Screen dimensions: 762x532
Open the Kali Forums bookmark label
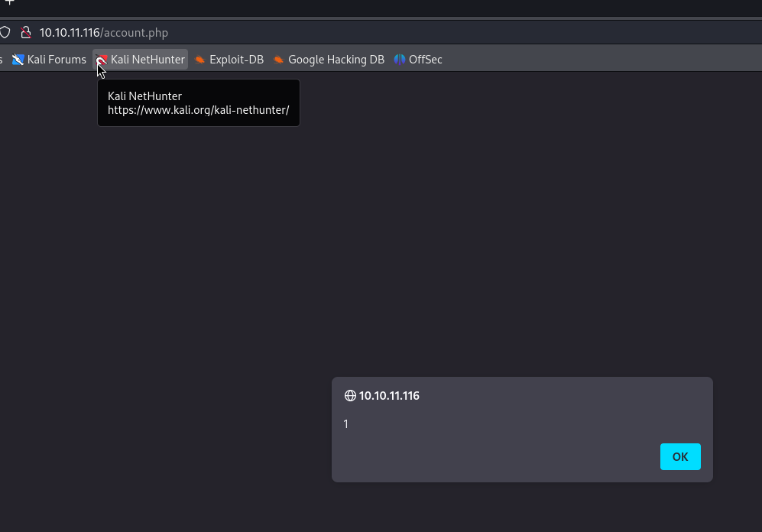click(x=57, y=60)
